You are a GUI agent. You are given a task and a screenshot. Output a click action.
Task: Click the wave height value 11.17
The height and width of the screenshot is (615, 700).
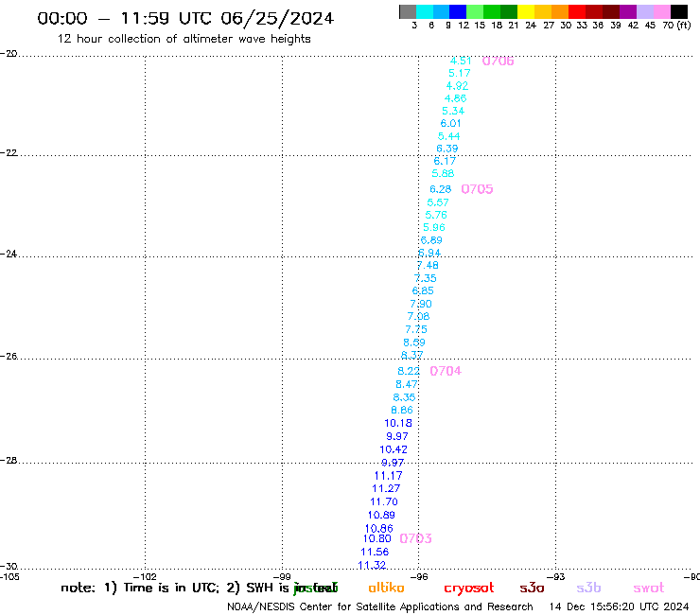click(389, 476)
